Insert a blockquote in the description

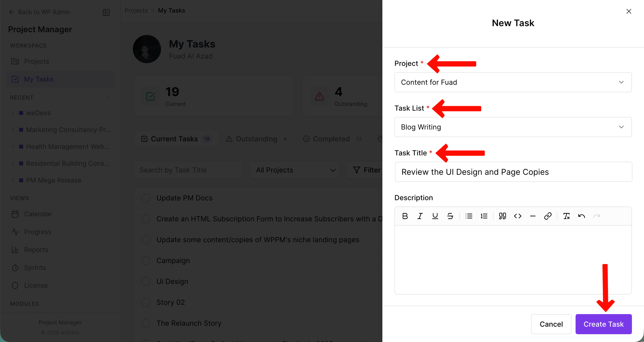(502, 216)
